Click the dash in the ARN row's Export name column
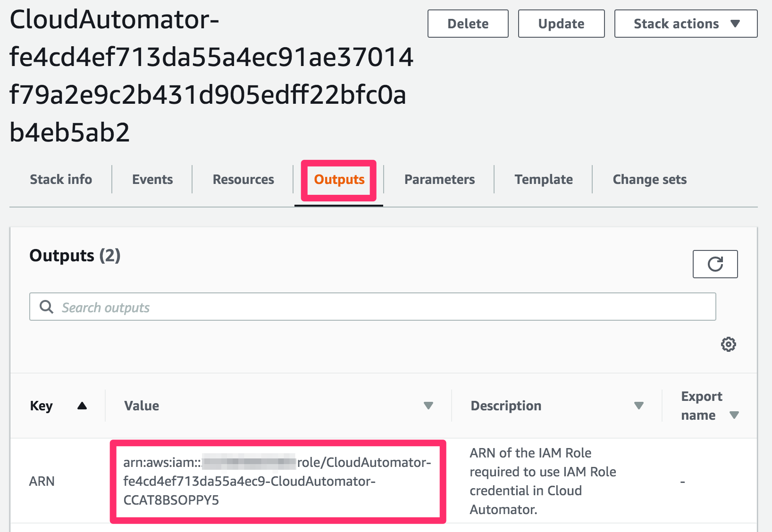 (x=682, y=482)
